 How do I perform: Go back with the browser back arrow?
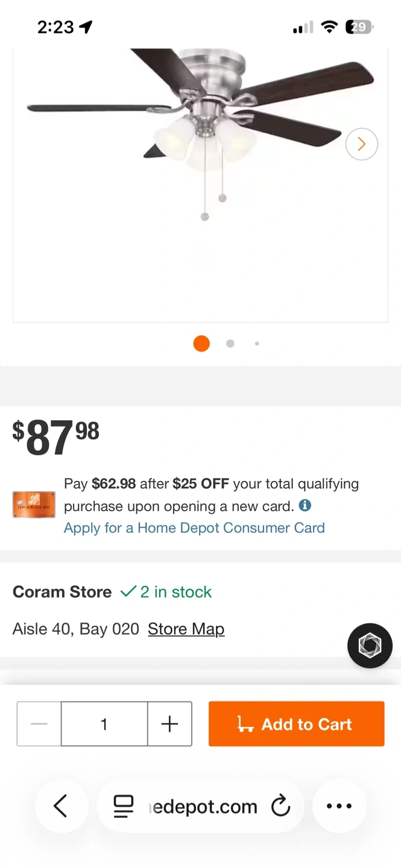click(61, 806)
